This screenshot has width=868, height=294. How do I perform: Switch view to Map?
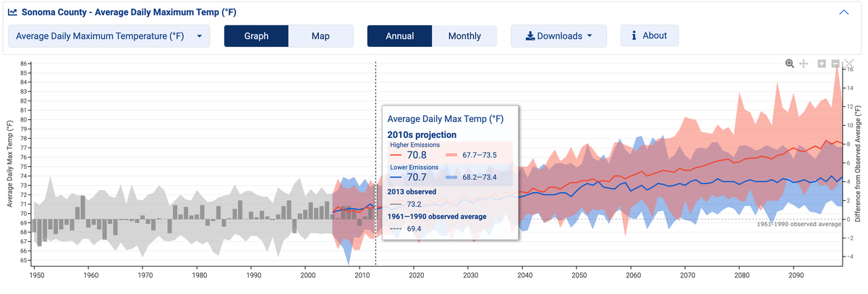[320, 36]
